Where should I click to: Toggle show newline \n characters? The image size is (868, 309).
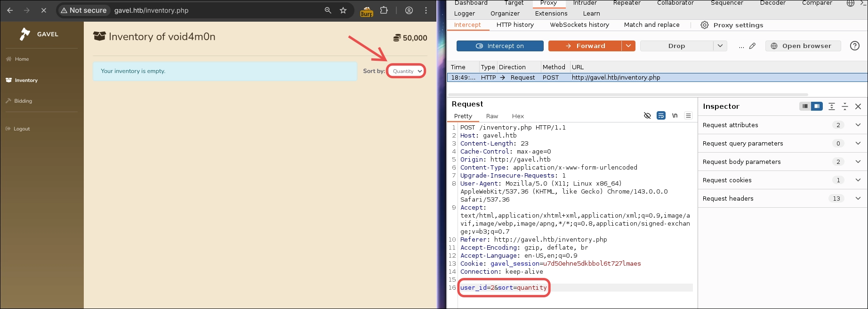pyautogui.click(x=675, y=115)
